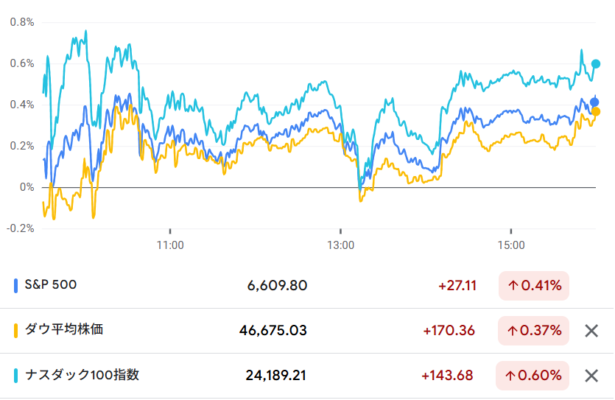Click the 11:00 label on the time axis
Image resolution: width=615 pixels, height=400 pixels.
coord(171,244)
